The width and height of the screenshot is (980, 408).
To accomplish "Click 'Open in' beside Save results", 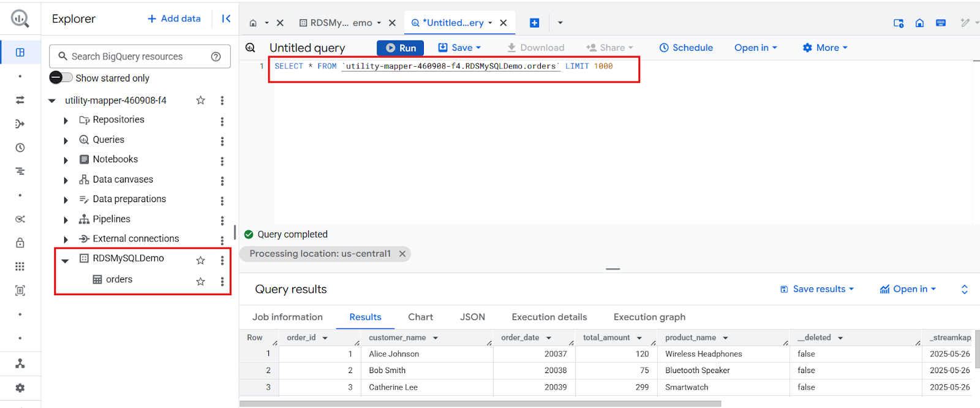I will click(x=908, y=289).
